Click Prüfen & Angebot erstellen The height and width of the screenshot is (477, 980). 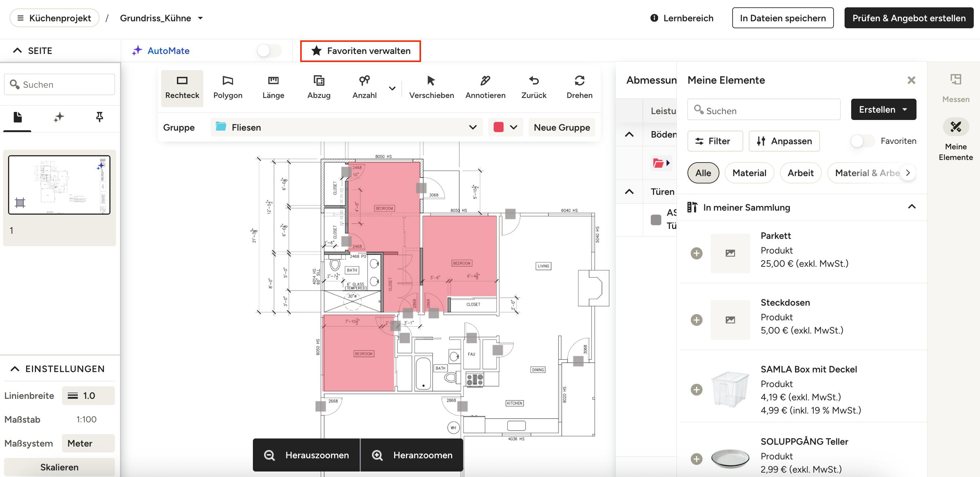tap(909, 18)
